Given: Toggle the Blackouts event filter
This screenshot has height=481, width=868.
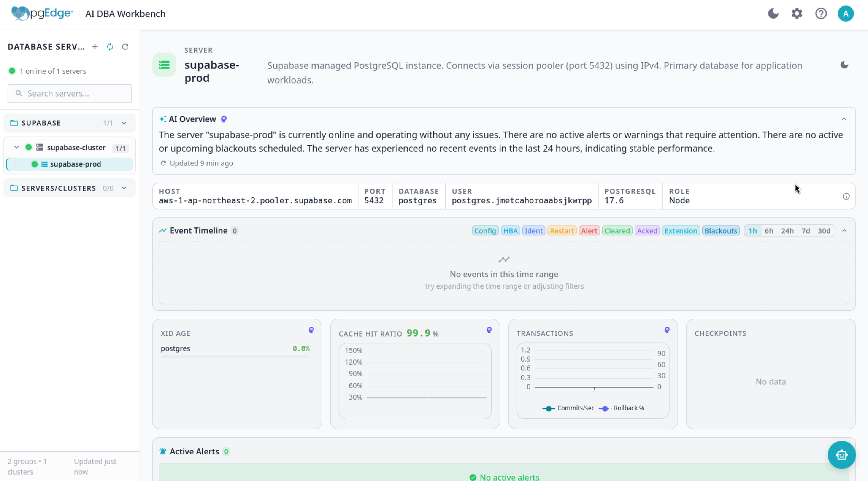Looking at the screenshot, I should 721,231.
